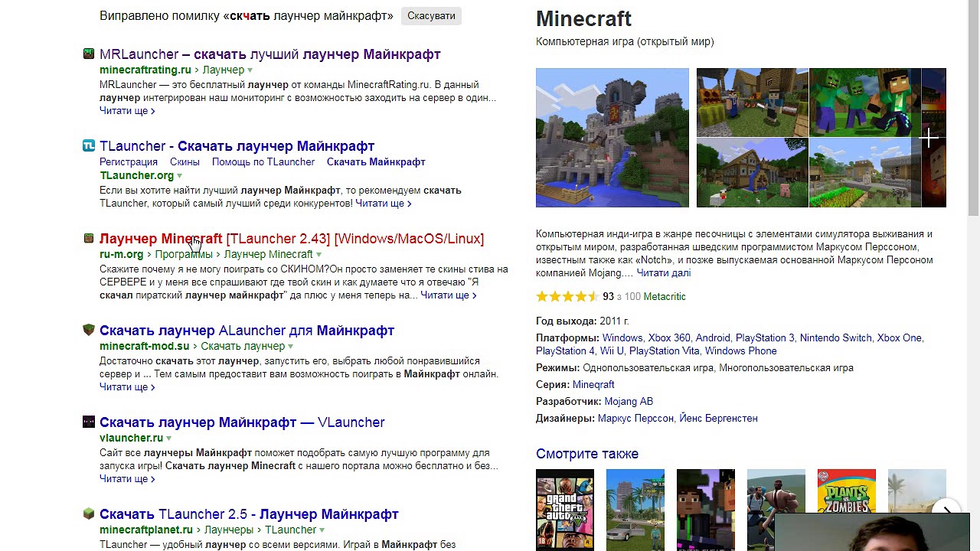
Task: Open dropdown arrow after ru-m.org Лаунчер Minecraft
Action: click(x=318, y=255)
